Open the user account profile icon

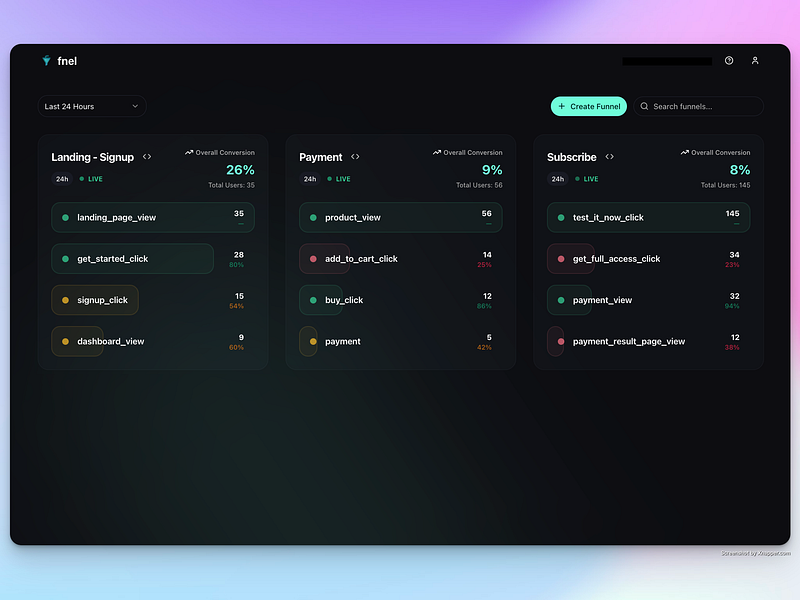click(755, 61)
